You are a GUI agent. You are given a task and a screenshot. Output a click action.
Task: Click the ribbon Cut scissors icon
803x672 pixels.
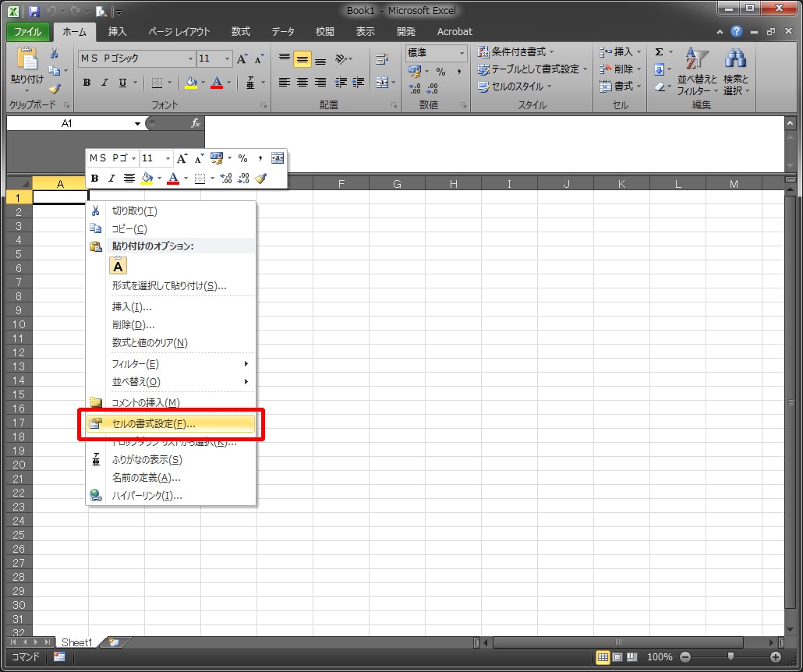(55, 53)
